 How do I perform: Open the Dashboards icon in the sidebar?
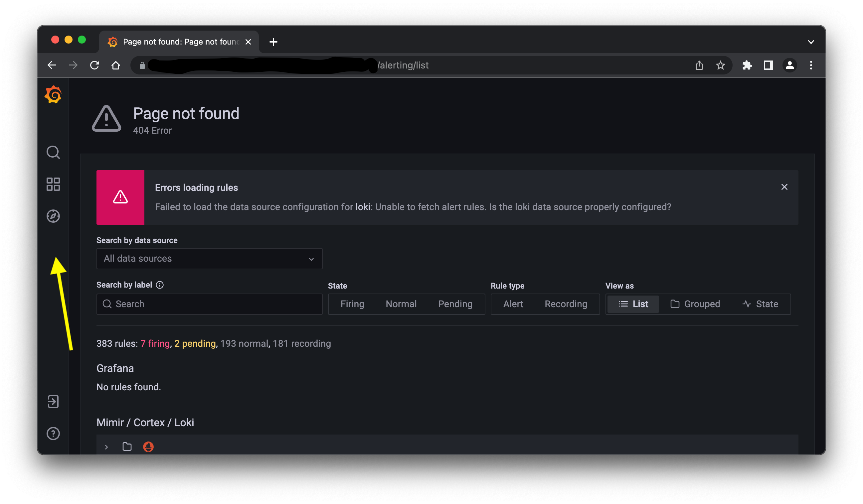53,184
